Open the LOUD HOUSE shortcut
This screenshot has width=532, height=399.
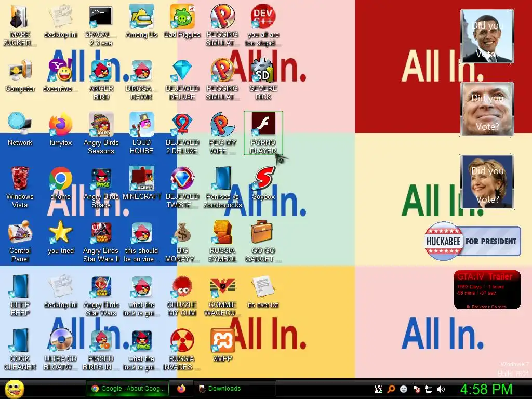click(141, 134)
